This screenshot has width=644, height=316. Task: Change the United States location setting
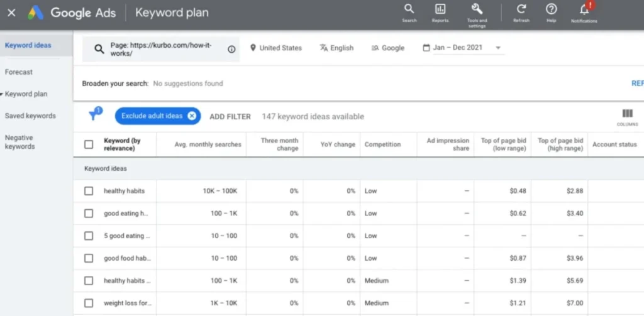tap(276, 48)
